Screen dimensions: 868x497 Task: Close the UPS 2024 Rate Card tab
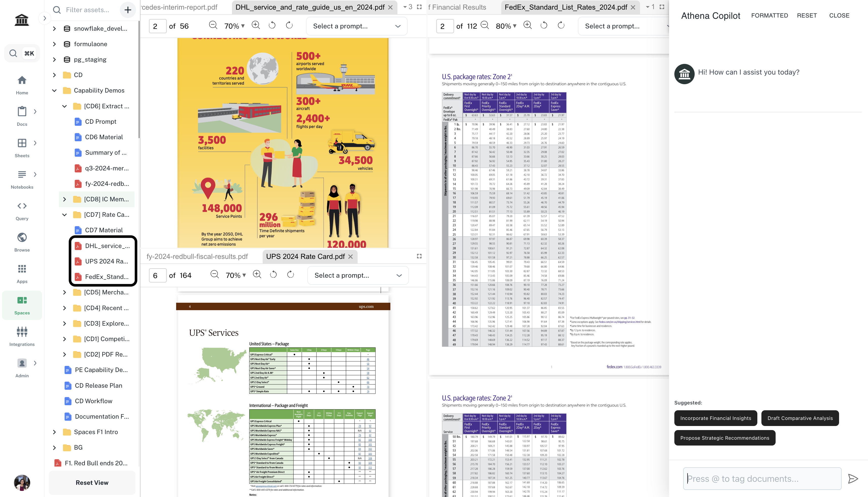pyautogui.click(x=350, y=256)
